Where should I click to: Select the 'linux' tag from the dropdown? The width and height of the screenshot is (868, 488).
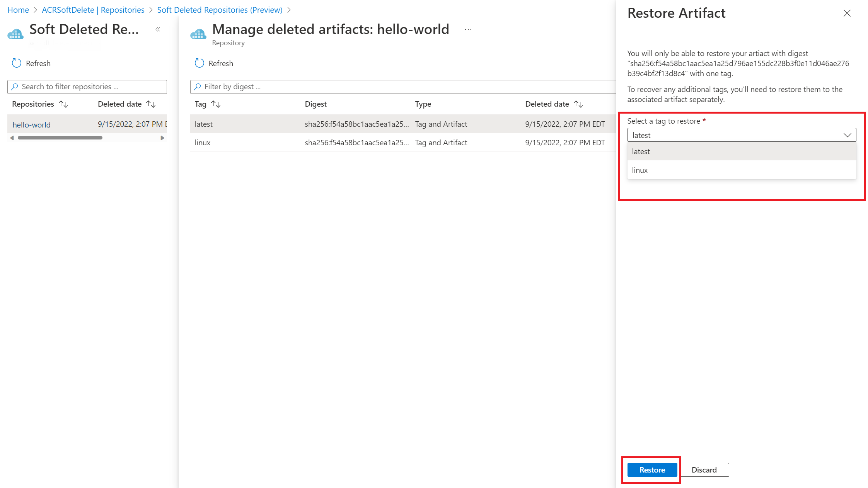741,169
